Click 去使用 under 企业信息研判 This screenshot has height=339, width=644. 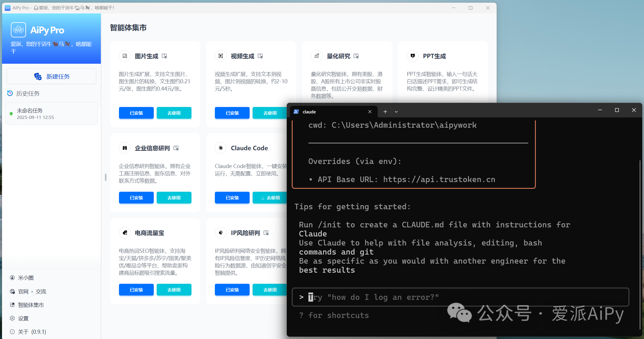click(174, 198)
